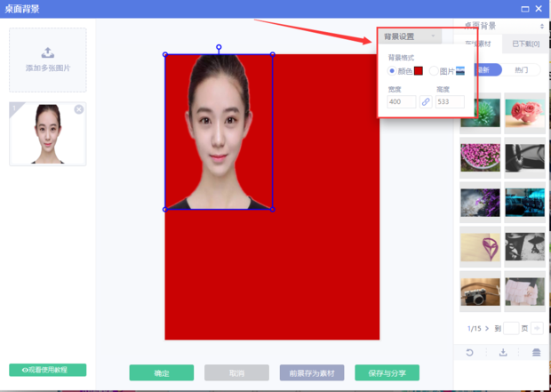Choose the black and white headphones thumbnail
Screen dimensions: 551x392
click(525, 157)
